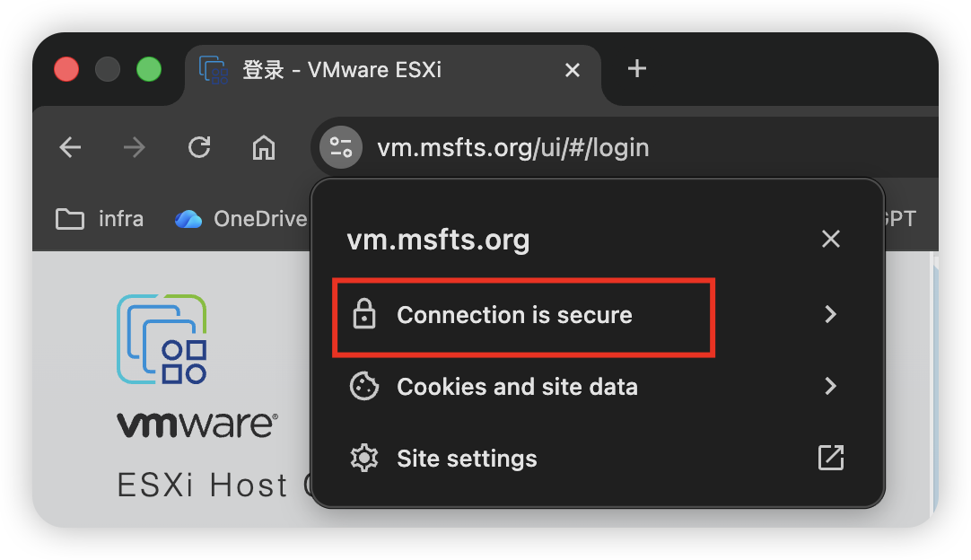Image resolution: width=971 pixels, height=560 pixels.
Task: Click the VMware ESXi logo on the page
Action: [x=162, y=340]
